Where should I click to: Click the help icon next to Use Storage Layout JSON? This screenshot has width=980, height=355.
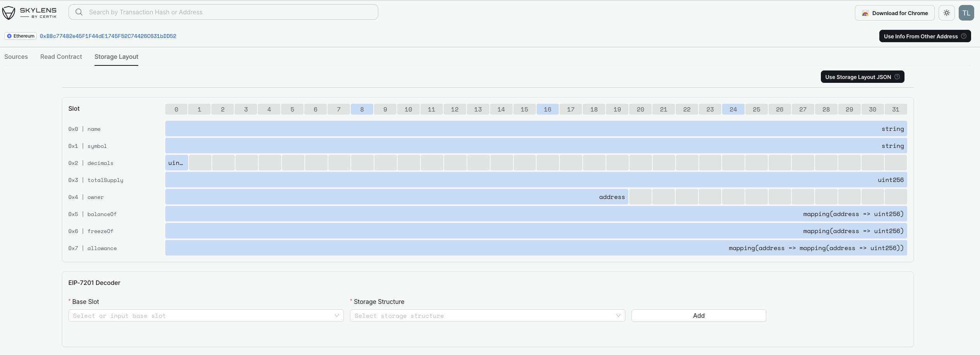pos(898,77)
